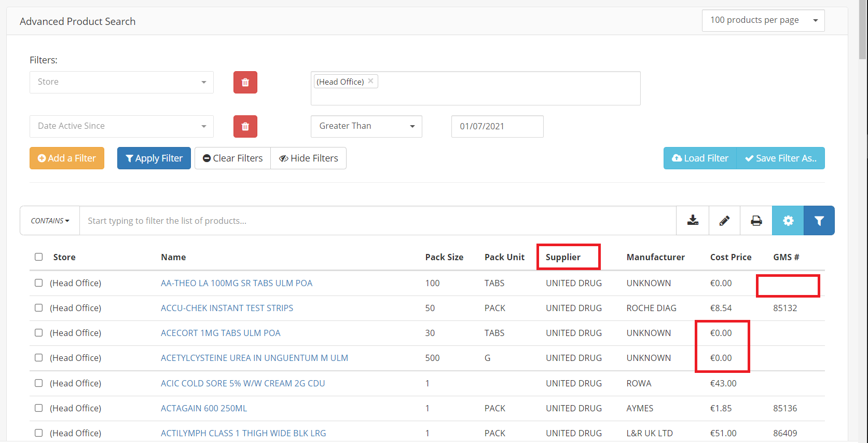868x443 pixels.
Task: Select the ACTAGAIN 600 250ML row checkbox
Action: tap(39, 408)
